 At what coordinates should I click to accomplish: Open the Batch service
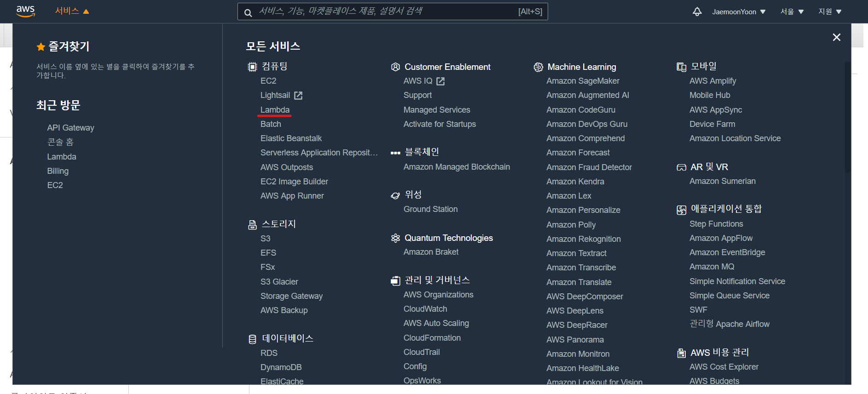point(271,124)
